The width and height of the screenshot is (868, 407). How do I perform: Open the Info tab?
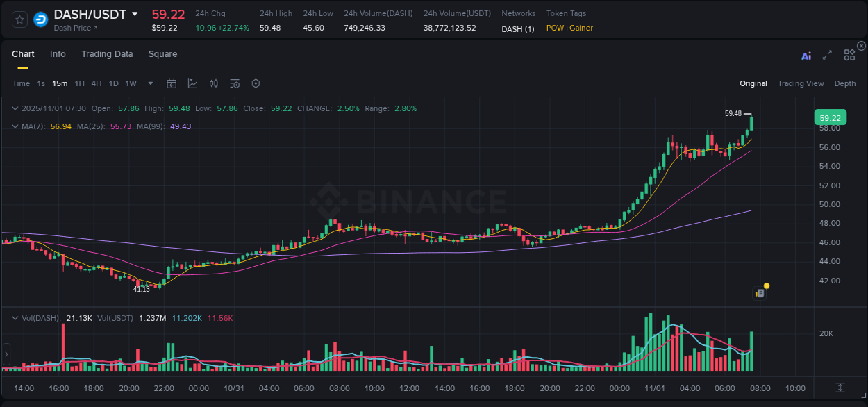tap(58, 54)
